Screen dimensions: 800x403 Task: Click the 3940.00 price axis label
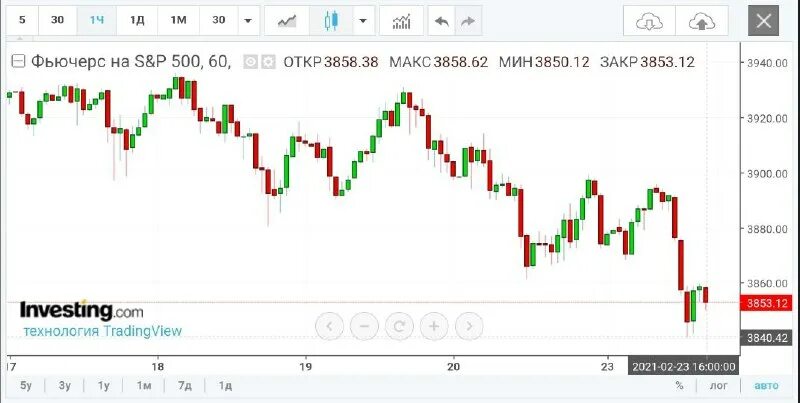(767, 63)
